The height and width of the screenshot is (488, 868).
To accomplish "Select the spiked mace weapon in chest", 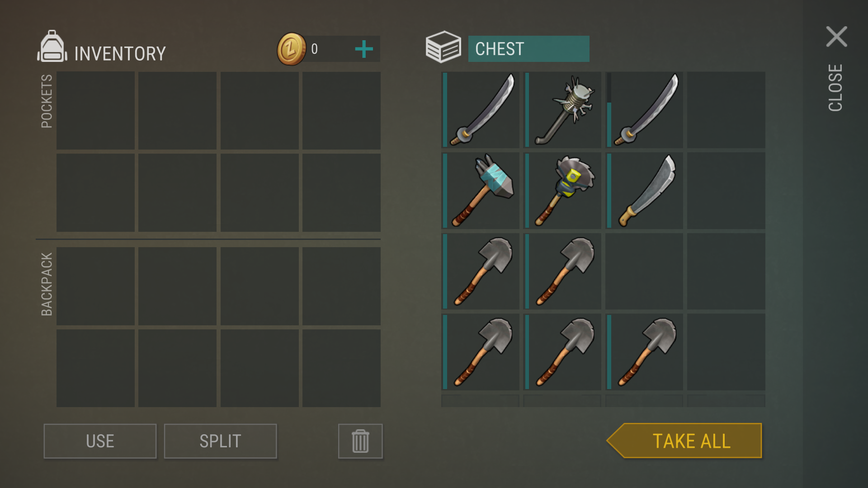I will [562, 110].
